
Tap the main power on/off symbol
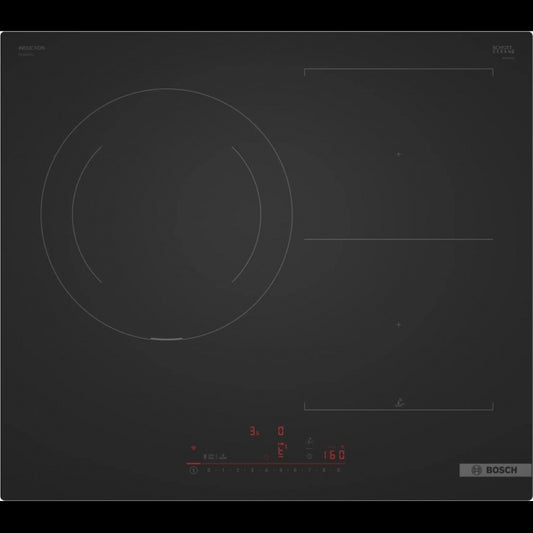point(193,470)
